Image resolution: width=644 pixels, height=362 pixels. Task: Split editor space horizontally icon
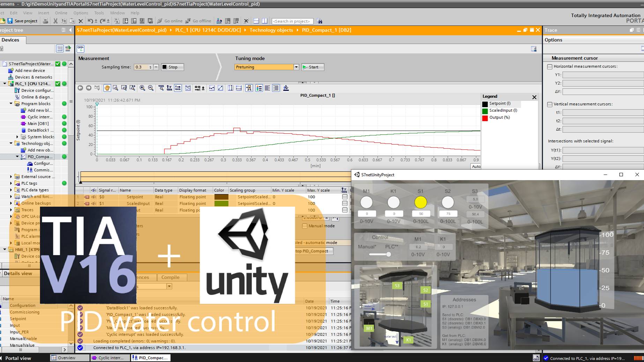click(256, 21)
